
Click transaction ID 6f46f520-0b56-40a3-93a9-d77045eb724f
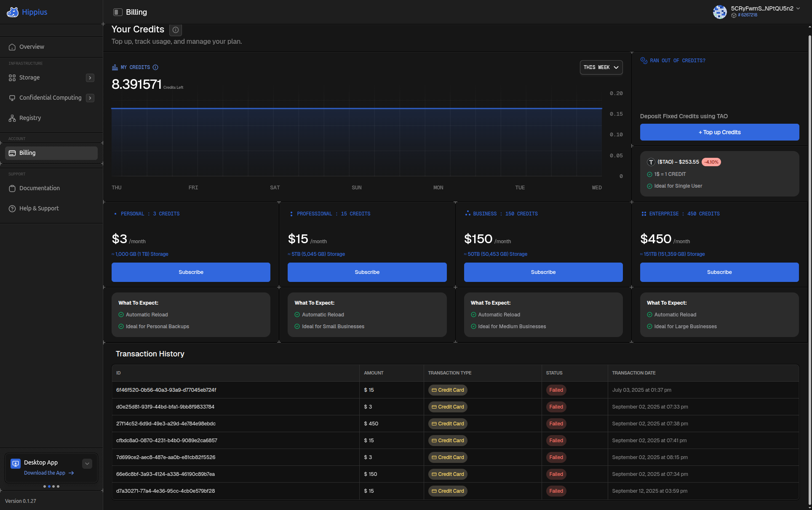[x=166, y=390]
